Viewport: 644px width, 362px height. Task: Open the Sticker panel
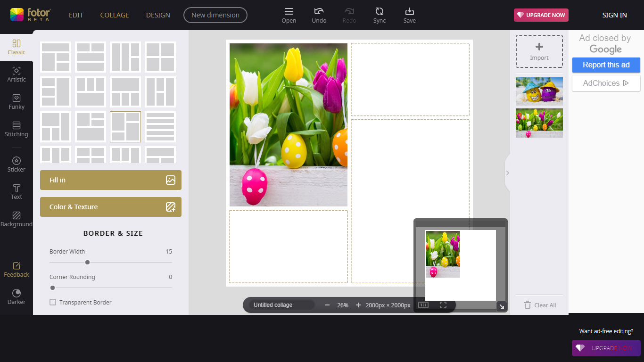pyautogui.click(x=17, y=165)
